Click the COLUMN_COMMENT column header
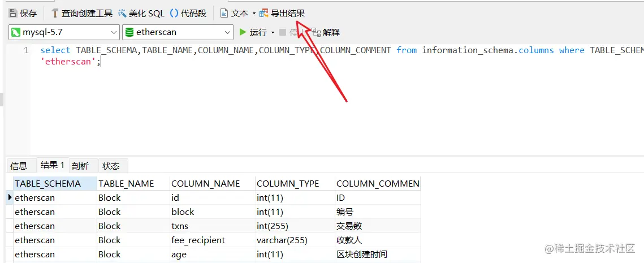This screenshot has height=263, width=644. click(x=378, y=183)
